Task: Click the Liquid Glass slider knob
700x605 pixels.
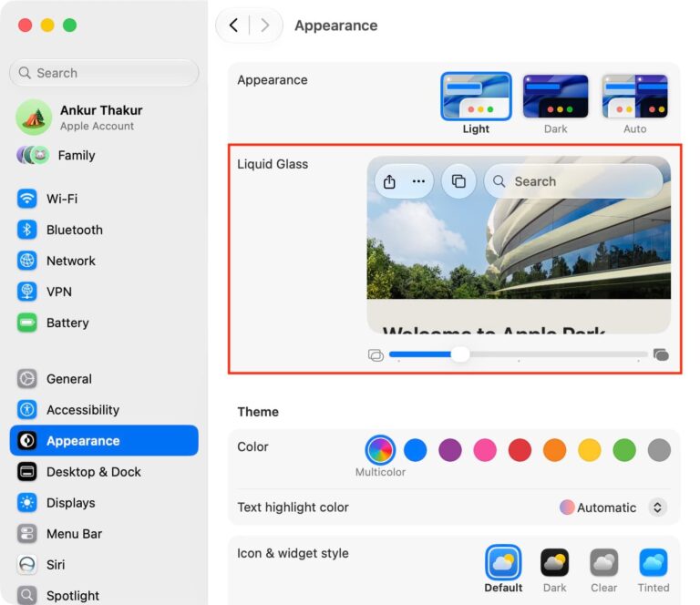Action: (x=460, y=354)
